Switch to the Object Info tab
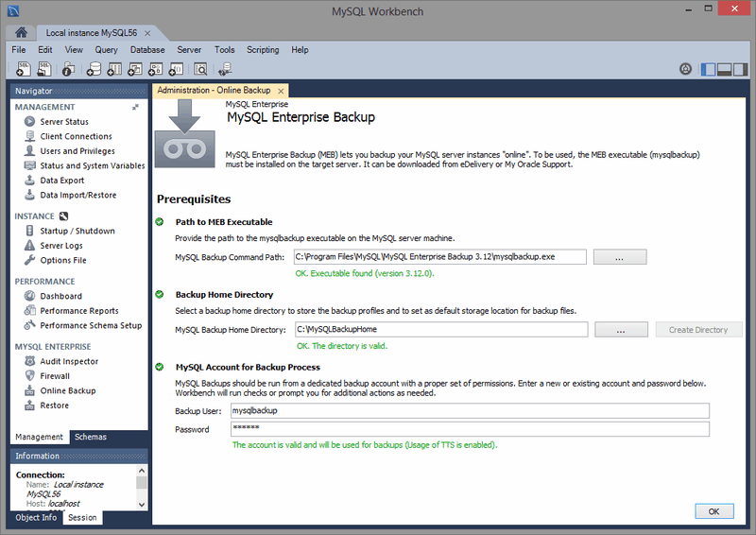The height and width of the screenshot is (535, 756). tap(36, 518)
